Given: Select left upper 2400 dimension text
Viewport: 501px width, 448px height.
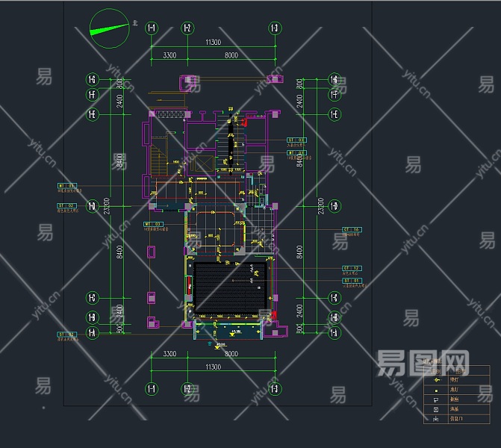Looking at the screenshot, I should pos(119,101).
